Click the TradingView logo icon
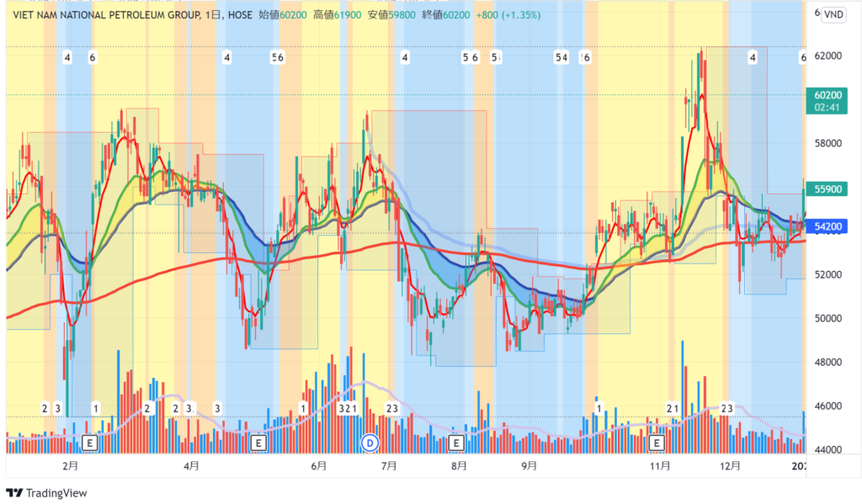862x504 pixels. (14, 492)
